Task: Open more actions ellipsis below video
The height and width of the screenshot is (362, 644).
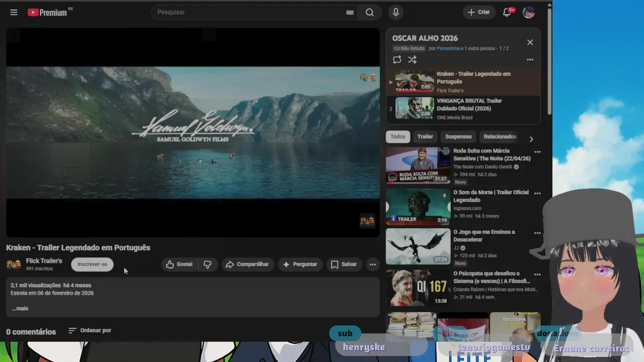Action: pyautogui.click(x=372, y=264)
